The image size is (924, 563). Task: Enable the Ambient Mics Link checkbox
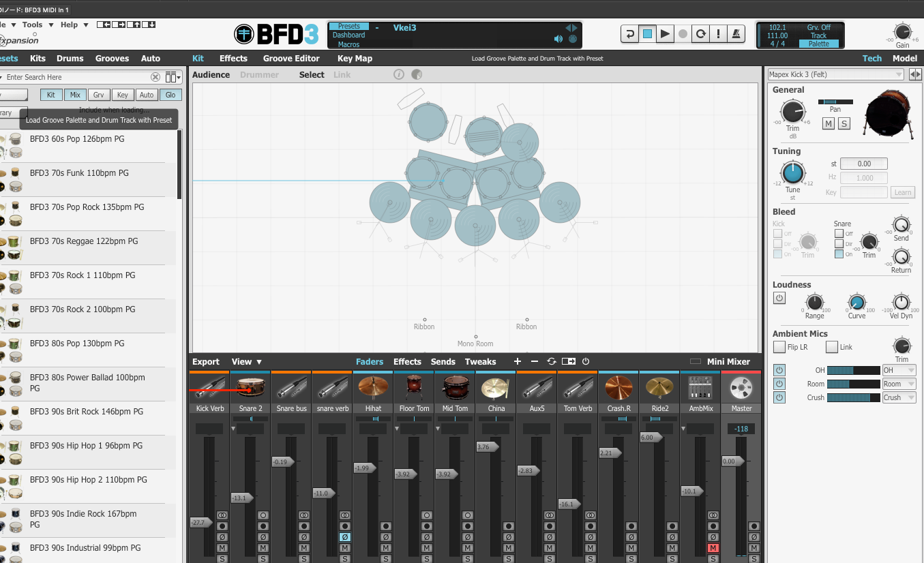click(832, 347)
